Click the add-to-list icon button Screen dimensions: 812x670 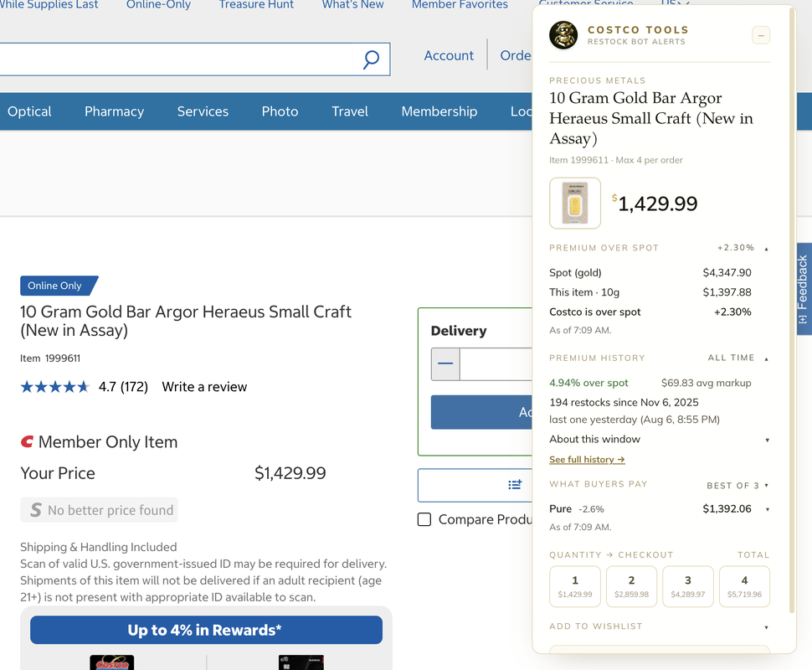(515, 485)
